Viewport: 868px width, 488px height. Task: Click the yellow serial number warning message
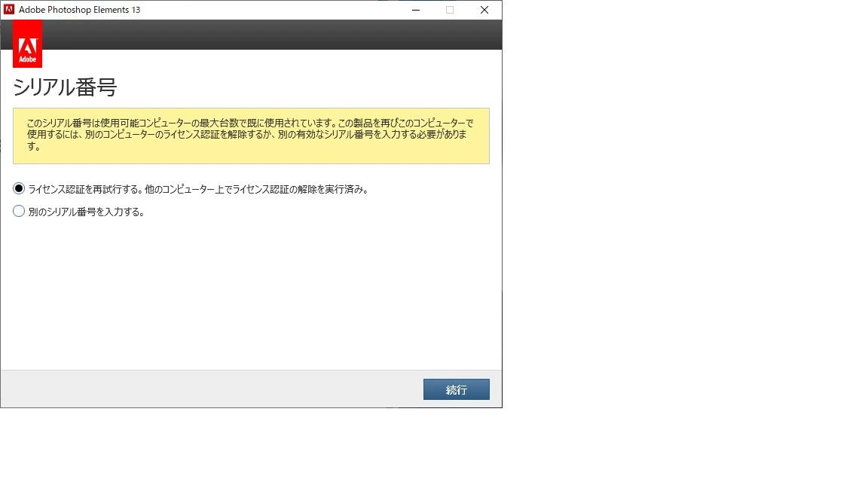[x=251, y=136]
